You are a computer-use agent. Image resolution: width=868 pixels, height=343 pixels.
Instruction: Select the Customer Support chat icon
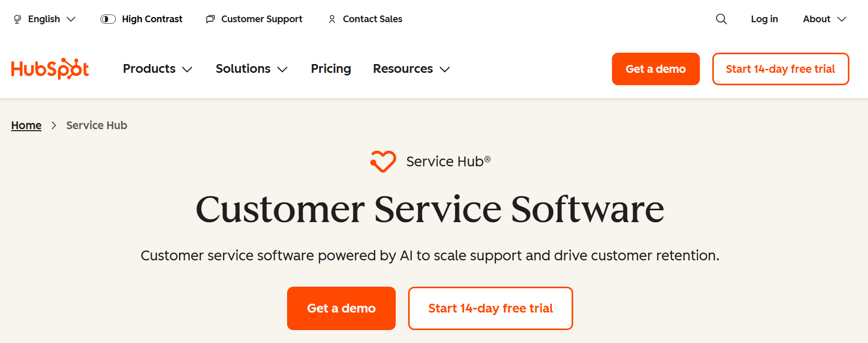click(x=210, y=19)
